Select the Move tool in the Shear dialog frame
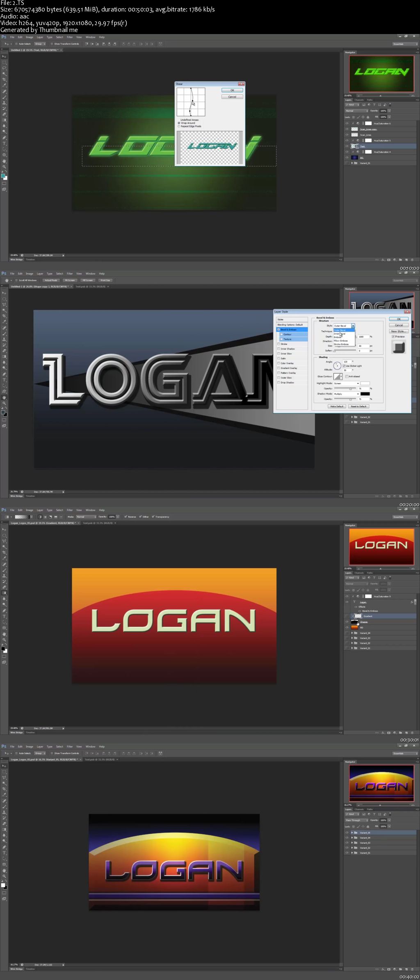420x980 pixels. pos(5,56)
